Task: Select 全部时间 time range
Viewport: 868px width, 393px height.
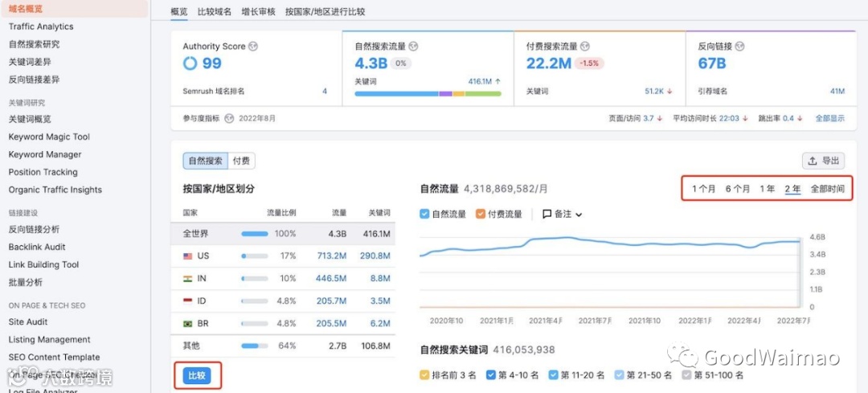Action: 828,189
